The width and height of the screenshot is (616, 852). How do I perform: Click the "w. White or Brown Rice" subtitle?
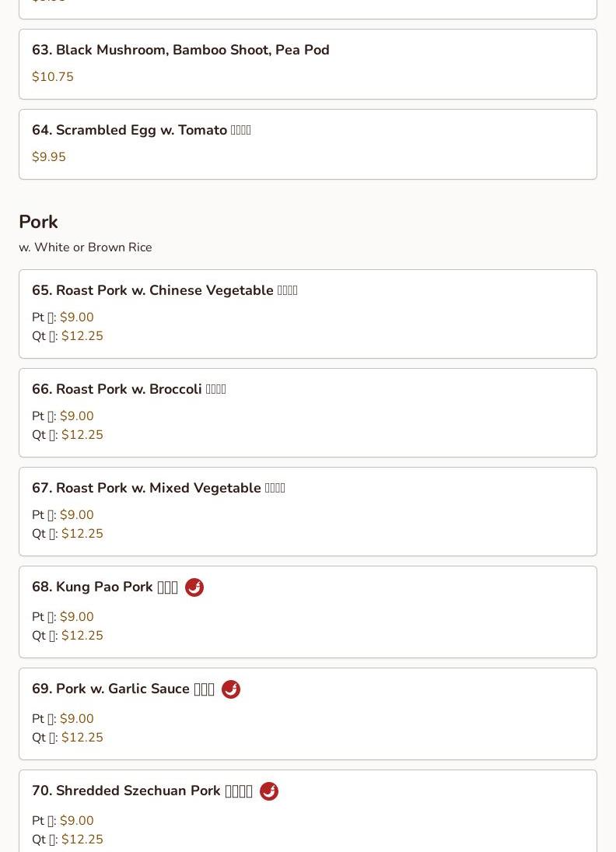pyautogui.click(x=86, y=247)
